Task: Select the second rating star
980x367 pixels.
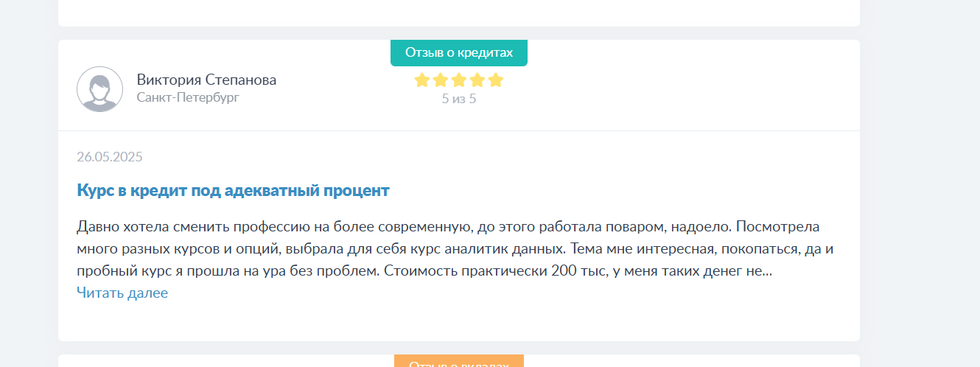Action: click(441, 80)
